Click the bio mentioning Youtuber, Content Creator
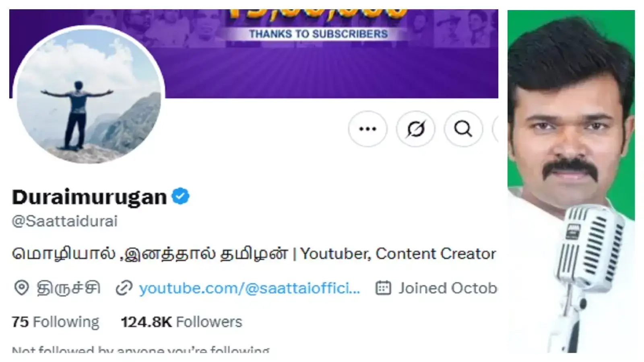The width and height of the screenshot is (644, 362). (254, 253)
